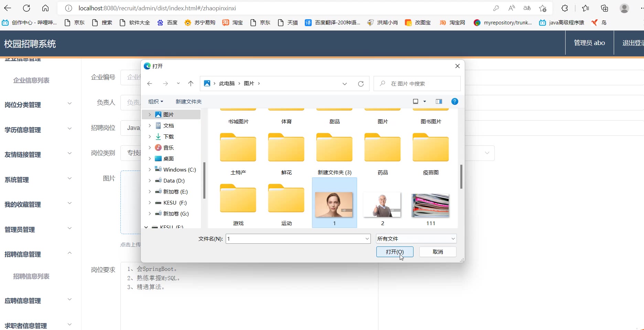The height and width of the screenshot is (330, 644).
Task: Select the image thumbnail named 2
Action: (x=382, y=206)
